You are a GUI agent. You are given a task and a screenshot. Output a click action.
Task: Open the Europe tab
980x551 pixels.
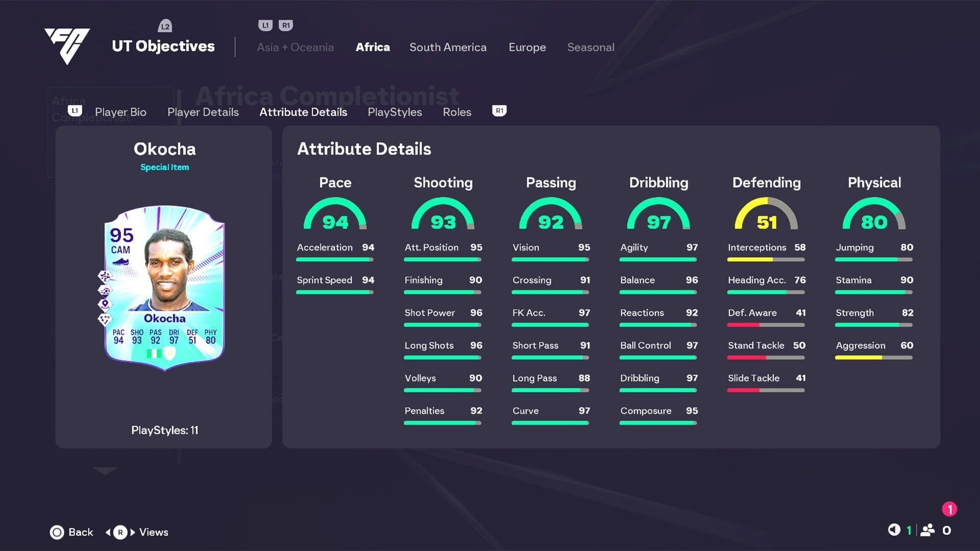pos(527,47)
